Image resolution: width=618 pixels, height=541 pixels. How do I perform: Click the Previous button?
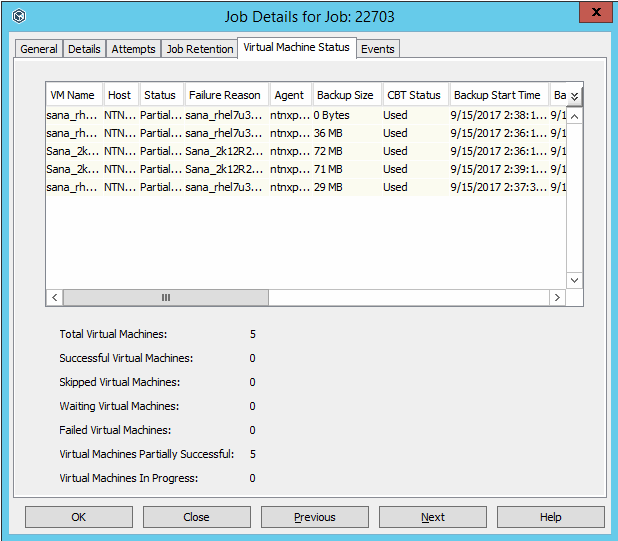click(x=314, y=517)
